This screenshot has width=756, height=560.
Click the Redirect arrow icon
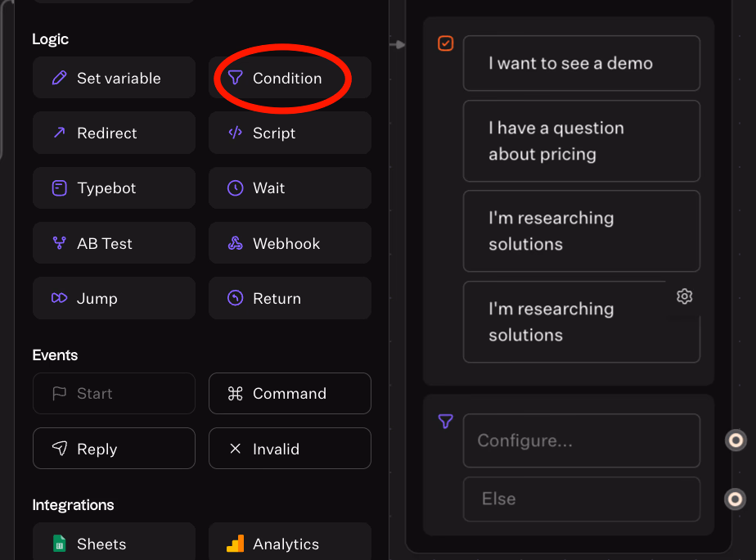pyautogui.click(x=59, y=133)
